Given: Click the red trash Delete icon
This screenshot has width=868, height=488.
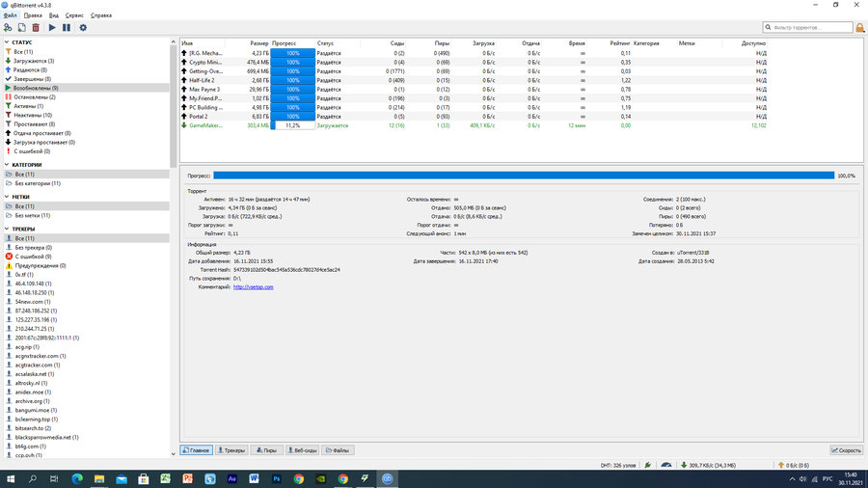Looking at the screenshot, I should pyautogui.click(x=36, y=28).
